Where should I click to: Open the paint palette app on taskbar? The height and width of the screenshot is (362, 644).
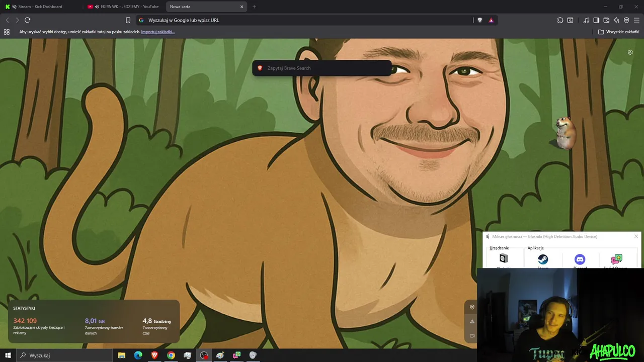pyautogui.click(x=220, y=355)
